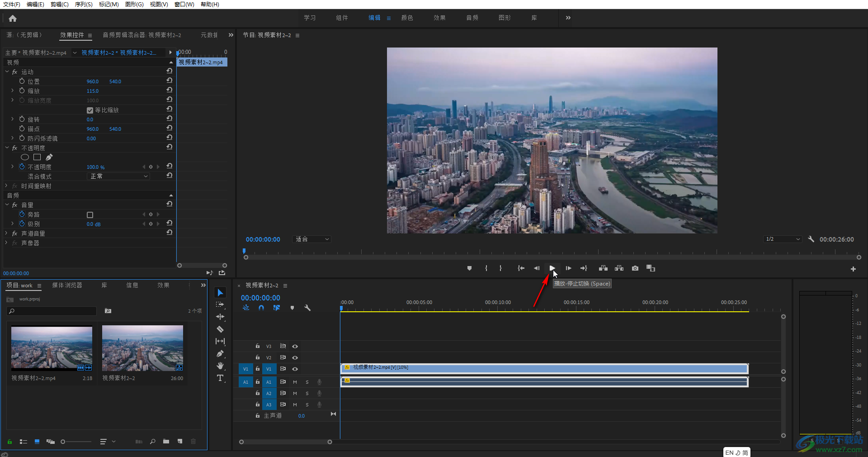868x457 pixels.
Task: Add marker in the timeline panel
Action: tap(292, 308)
